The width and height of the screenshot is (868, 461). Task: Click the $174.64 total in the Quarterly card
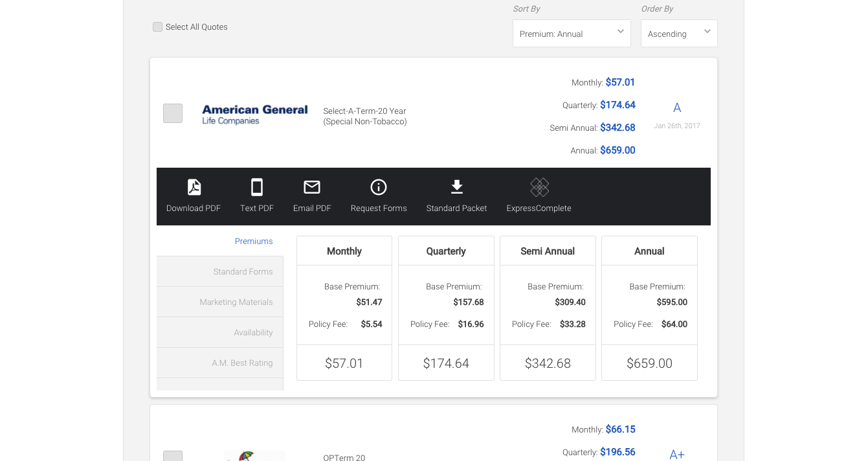tap(446, 363)
